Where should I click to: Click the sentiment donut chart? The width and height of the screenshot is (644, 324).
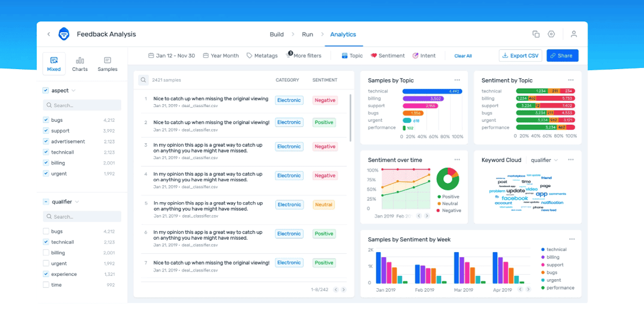[448, 179]
